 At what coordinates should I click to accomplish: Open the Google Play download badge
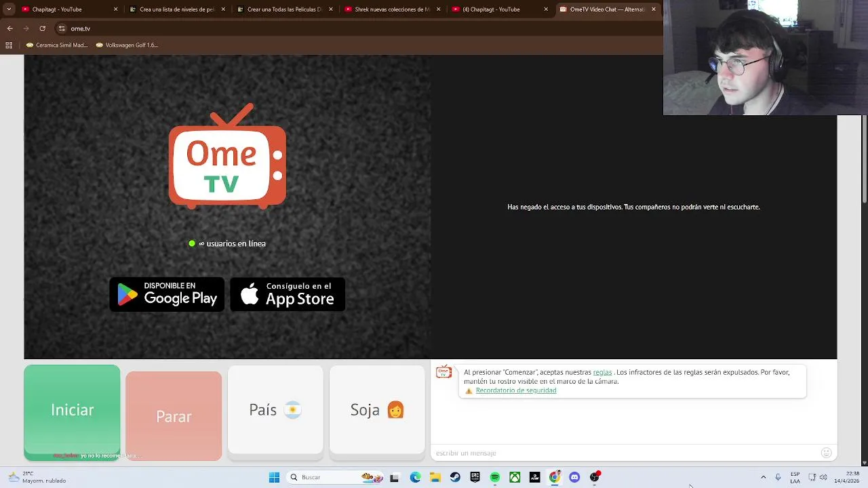pyautogui.click(x=167, y=294)
